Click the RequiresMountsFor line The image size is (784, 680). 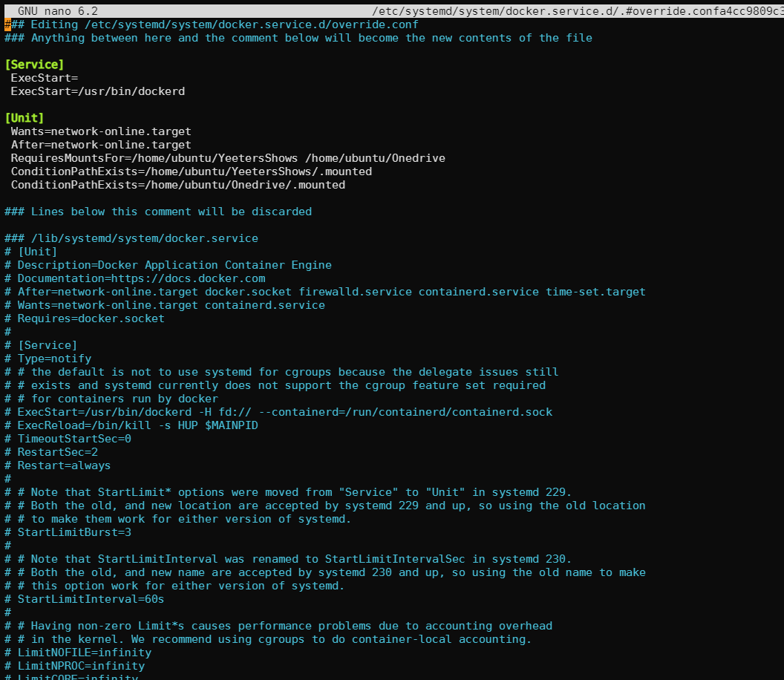coord(228,158)
